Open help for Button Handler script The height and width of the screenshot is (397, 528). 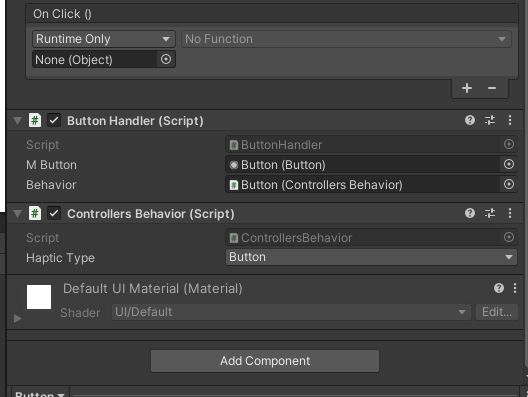[x=470, y=120]
